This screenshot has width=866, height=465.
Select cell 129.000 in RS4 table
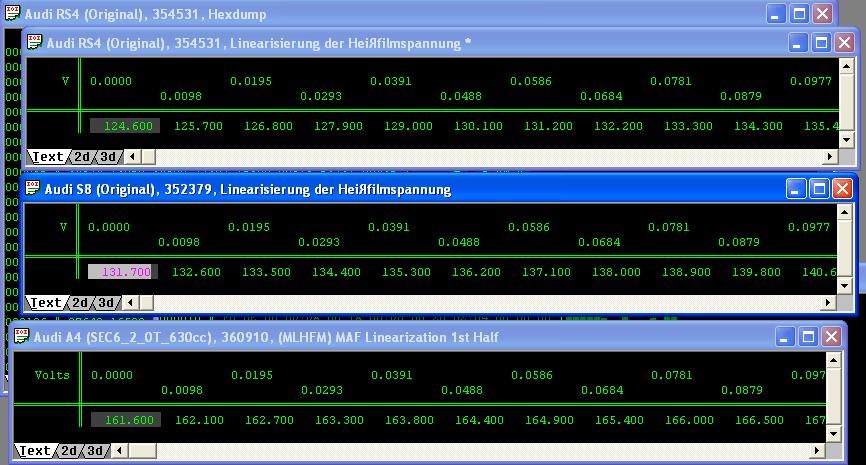coord(408,126)
